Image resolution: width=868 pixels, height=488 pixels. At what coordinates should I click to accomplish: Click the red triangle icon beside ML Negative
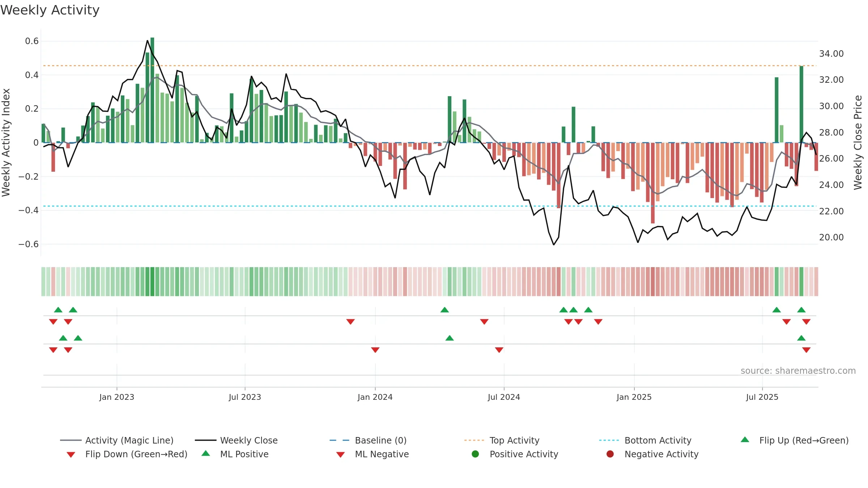point(341,455)
